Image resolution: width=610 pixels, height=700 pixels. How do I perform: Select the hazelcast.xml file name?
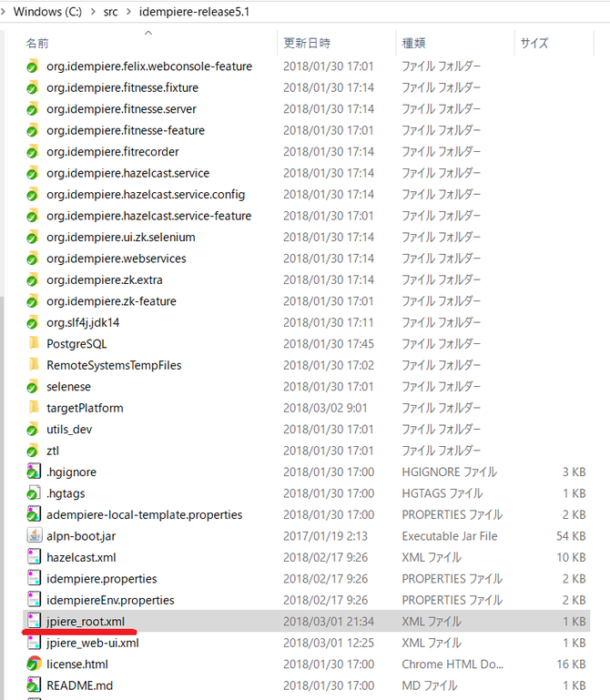81,558
